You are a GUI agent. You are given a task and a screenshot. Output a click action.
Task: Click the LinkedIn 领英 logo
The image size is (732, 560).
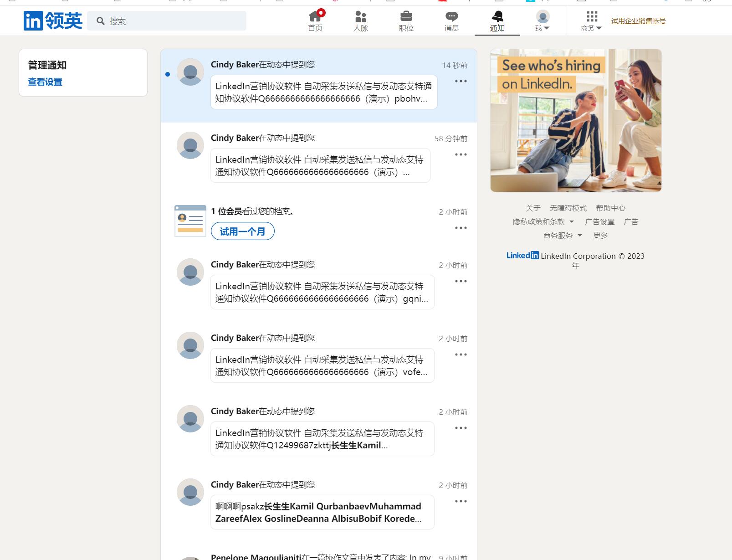(53, 21)
